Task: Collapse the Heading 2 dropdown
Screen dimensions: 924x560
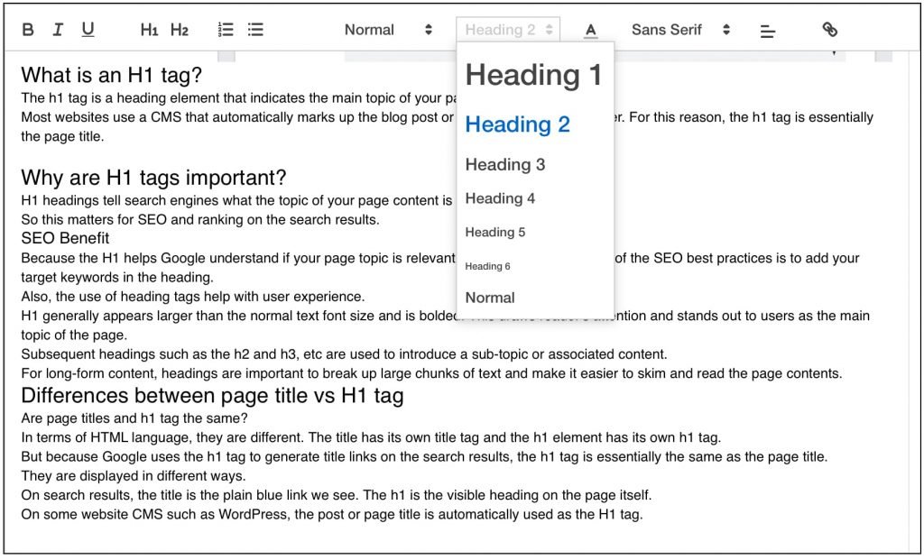Action: [508, 30]
